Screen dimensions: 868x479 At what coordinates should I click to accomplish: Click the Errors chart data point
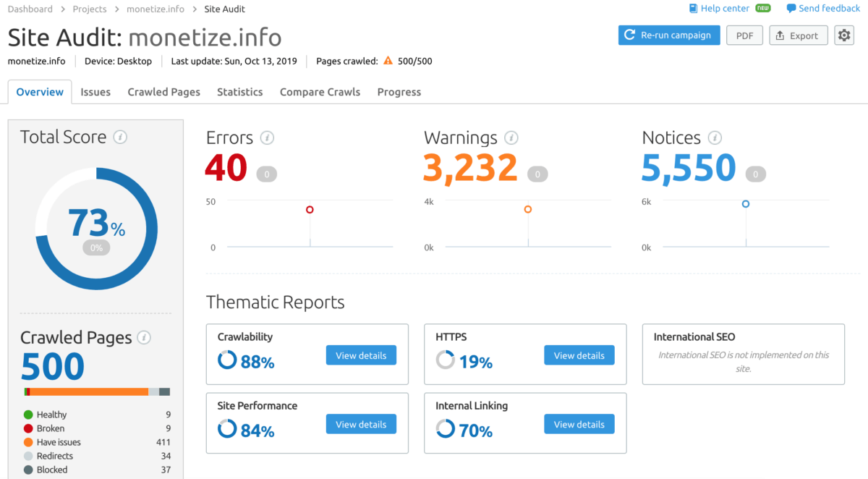pos(310,210)
